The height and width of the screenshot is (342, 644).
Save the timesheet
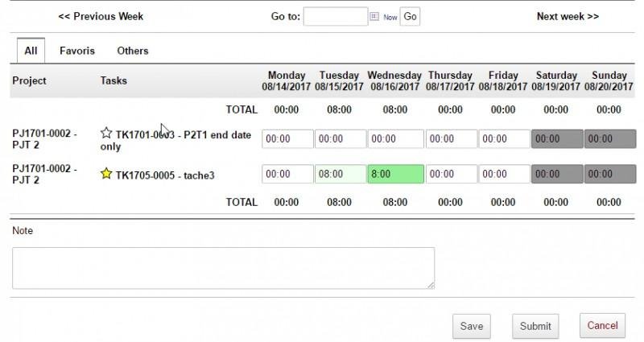point(472,327)
